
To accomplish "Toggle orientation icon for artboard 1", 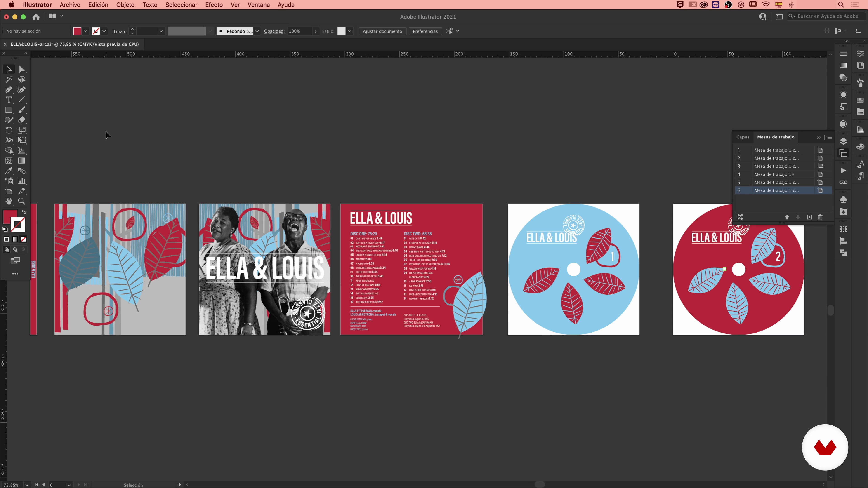I will [x=821, y=150].
